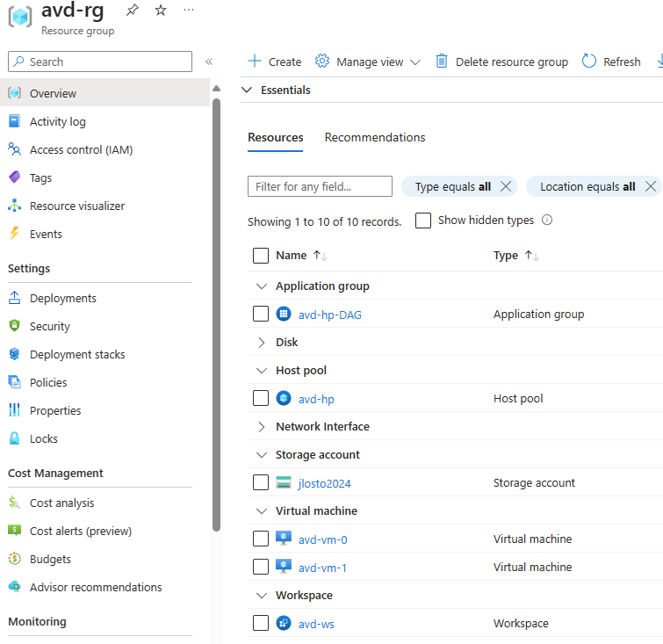
Task: Switch to the Recommendations tab
Action: coord(375,138)
